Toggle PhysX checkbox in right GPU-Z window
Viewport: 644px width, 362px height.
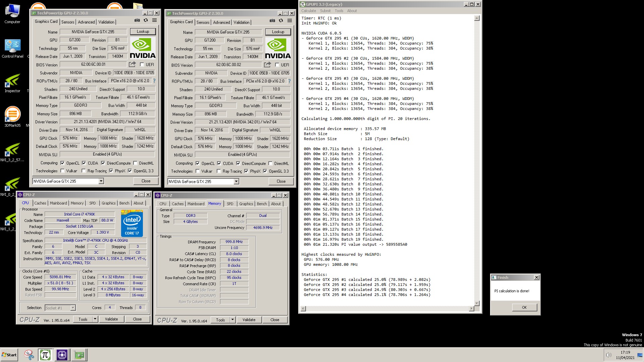[x=246, y=171]
